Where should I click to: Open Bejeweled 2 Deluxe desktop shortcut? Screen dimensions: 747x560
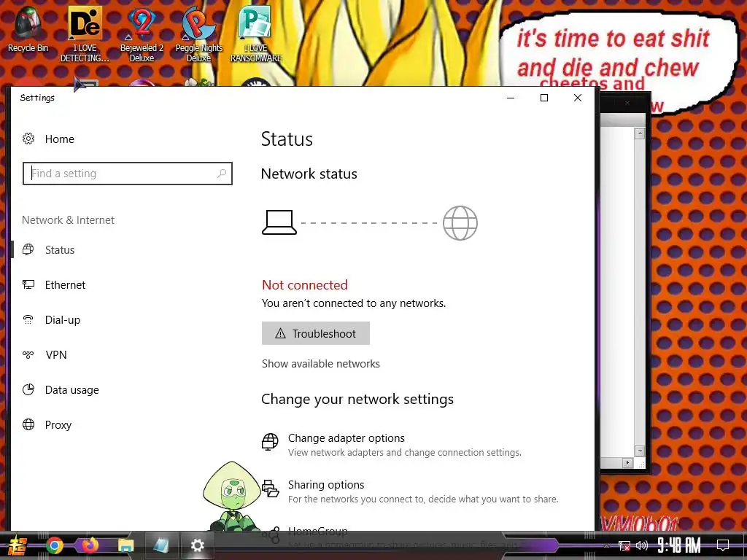142,34
